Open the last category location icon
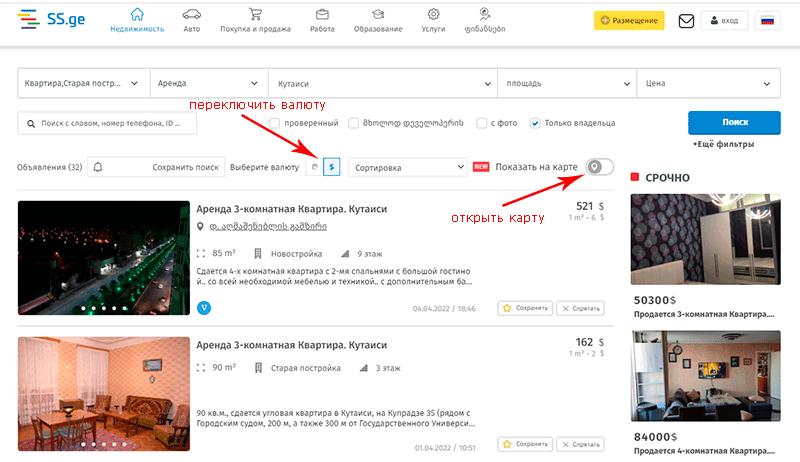This screenshot has height=462, width=800. tap(485, 14)
